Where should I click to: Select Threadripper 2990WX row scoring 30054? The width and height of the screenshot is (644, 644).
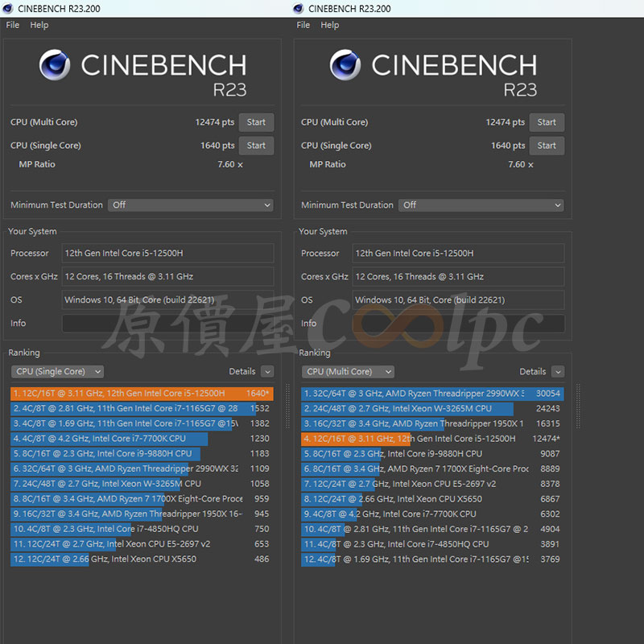click(x=432, y=394)
